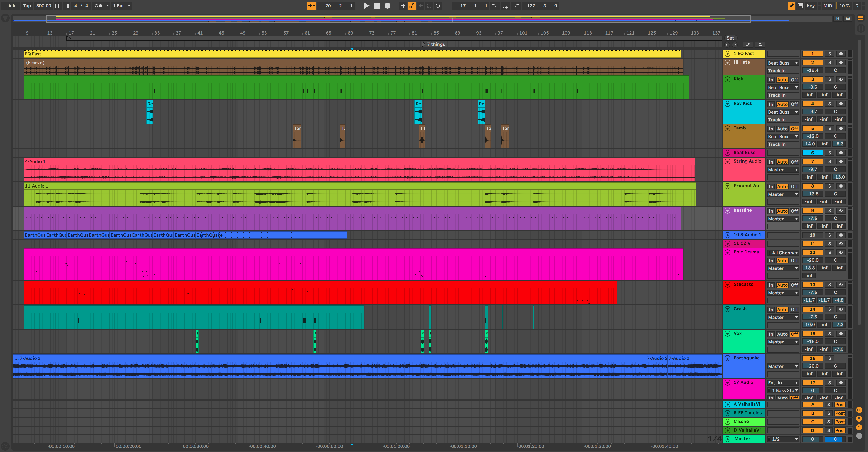Open the Hi Hats Beat Buss output dropdown
The height and width of the screenshot is (452, 868).
coord(783,63)
